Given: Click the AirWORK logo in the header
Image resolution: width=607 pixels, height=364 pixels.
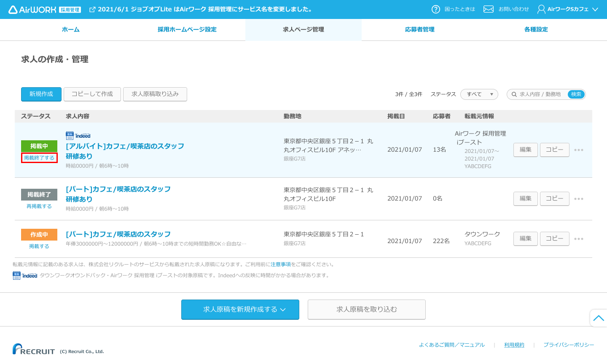Looking at the screenshot, I should [x=45, y=9].
